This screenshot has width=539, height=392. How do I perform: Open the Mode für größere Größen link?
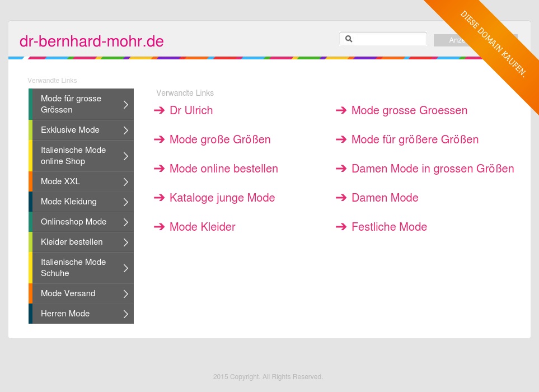[x=415, y=139]
